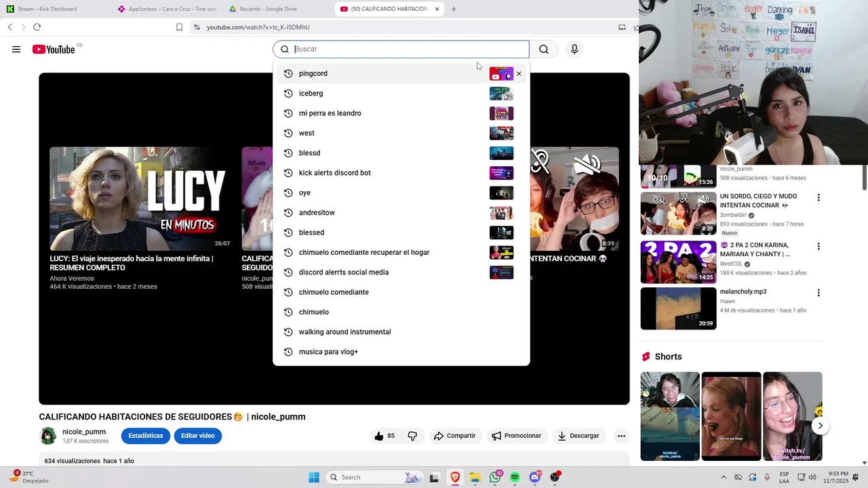Click the Estadísticas button
Screen dimensions: 868x488
146,436
